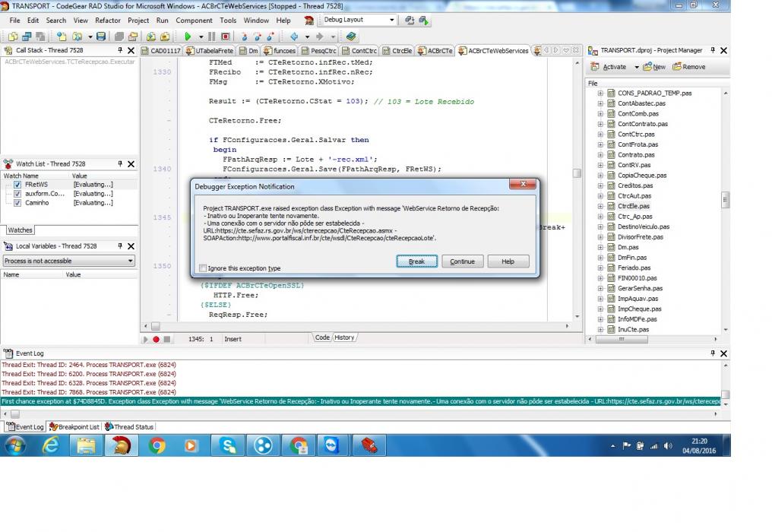Expand the ImpCheque.pas tree node

pyautogui.click(x=600, y=309)
